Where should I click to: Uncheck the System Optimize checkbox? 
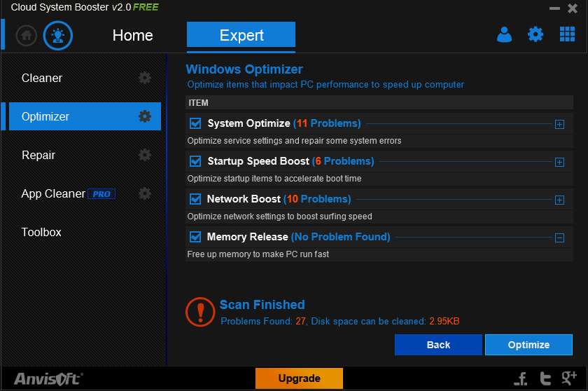[x=195, y=123]
